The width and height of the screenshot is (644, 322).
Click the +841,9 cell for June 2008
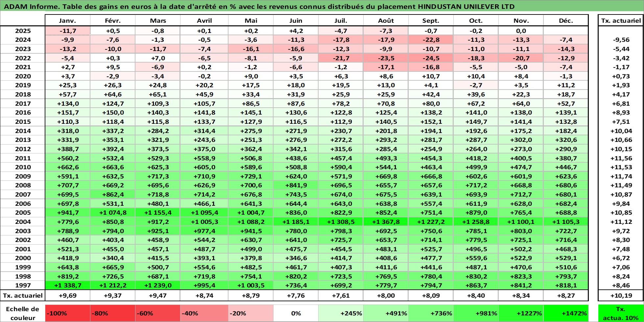point(296,185)
